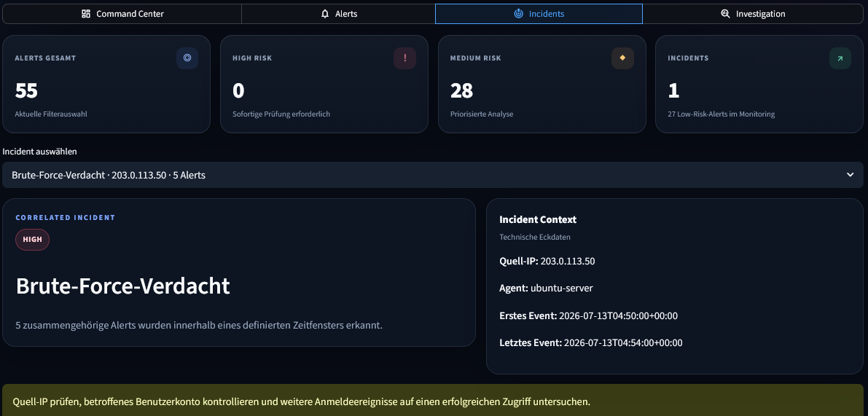The height and width of the screenshot is (416, 868).
Task: Click the HIGH severity badge
Action: (32, 240)
